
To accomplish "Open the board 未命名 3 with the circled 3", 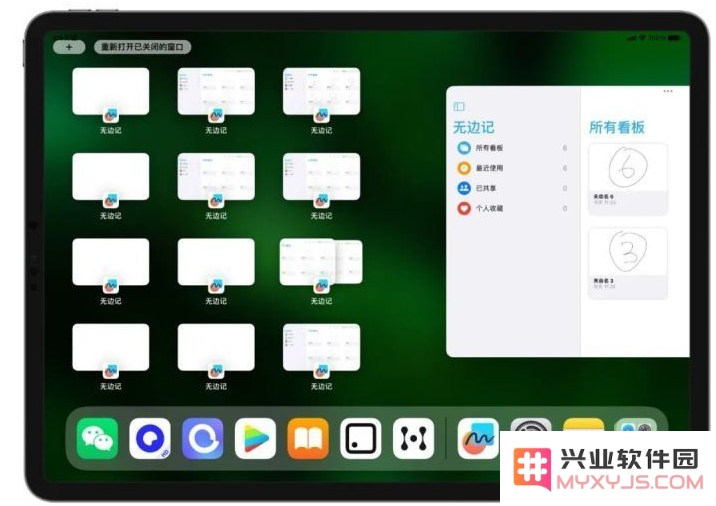I will [628, 264].
